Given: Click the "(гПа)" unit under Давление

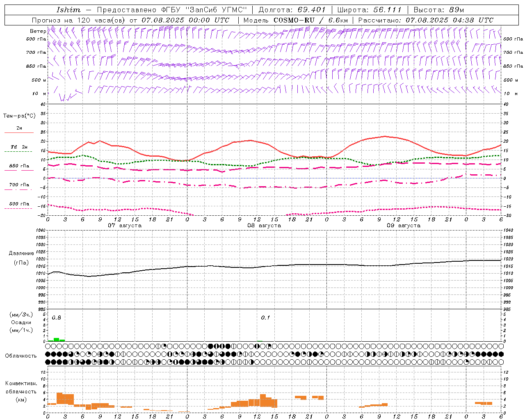Looking at the screenshot, I should click(x=21, y=262).
